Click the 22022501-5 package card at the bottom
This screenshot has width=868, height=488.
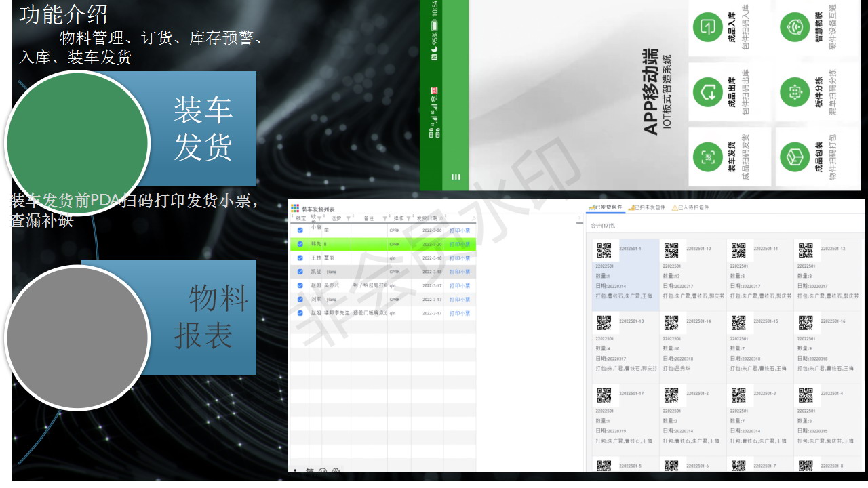(x=625, y=465)
